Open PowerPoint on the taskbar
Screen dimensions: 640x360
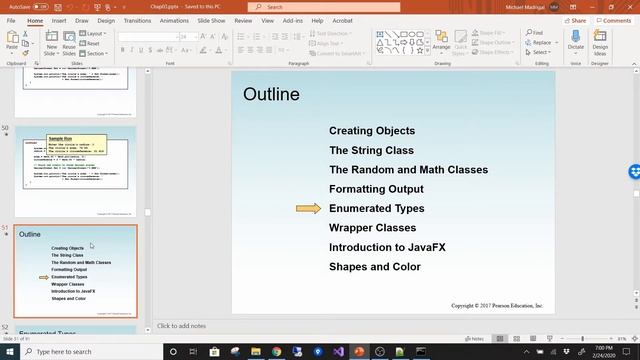tap(359, 351)
